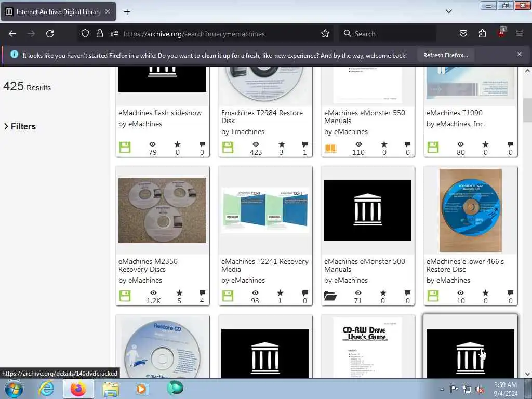Open the eMachines T1090 title

click(454, 113)
